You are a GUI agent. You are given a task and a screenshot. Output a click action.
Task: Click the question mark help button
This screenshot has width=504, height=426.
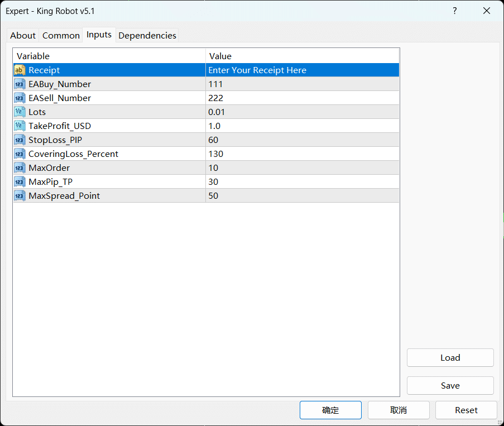tap(455, 11)
